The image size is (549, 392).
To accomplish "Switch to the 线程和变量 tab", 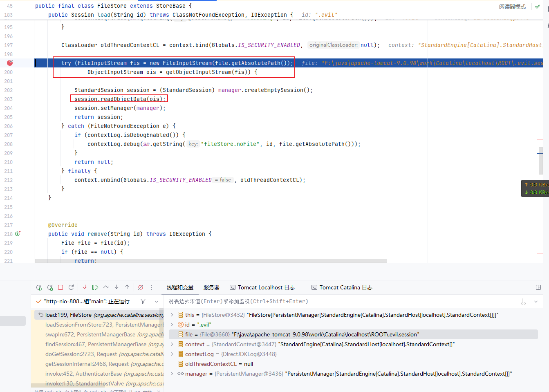I will click(180, 287).
